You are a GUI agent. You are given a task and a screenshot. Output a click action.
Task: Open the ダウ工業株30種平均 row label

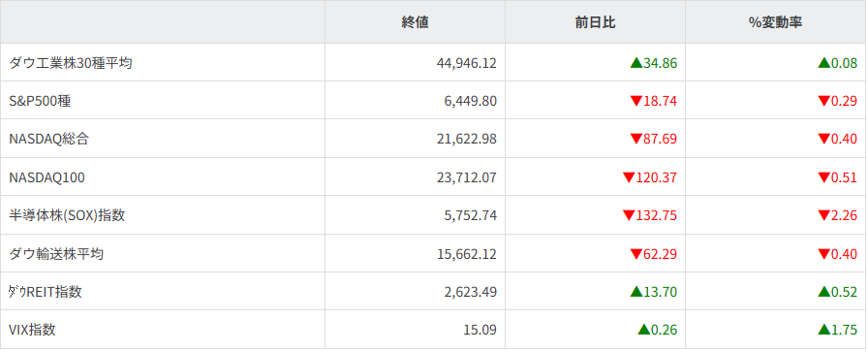(71, 63)
